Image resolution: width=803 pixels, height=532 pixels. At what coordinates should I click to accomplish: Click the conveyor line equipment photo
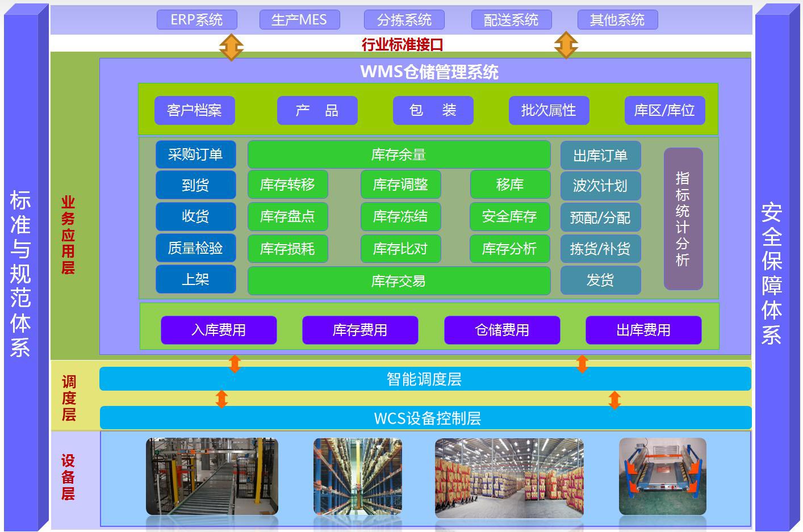pyautogui.click(x=212, y=476)
